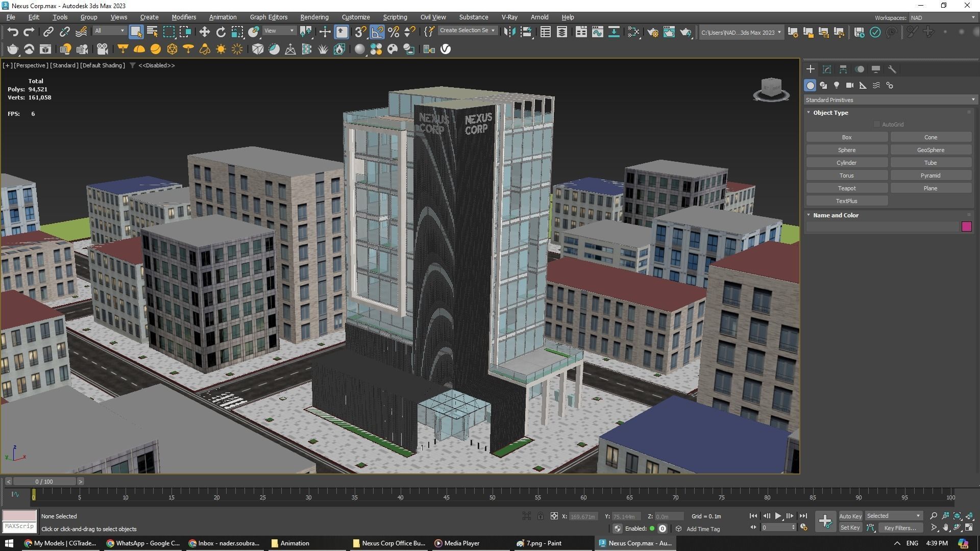Click the Mirror tool icon

pos(509,32)
